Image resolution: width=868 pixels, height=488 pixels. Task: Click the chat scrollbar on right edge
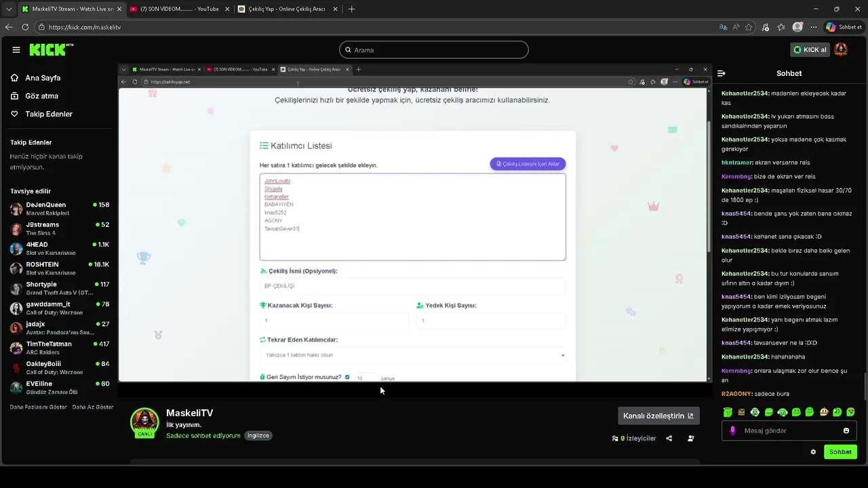(x=865, y=386)
